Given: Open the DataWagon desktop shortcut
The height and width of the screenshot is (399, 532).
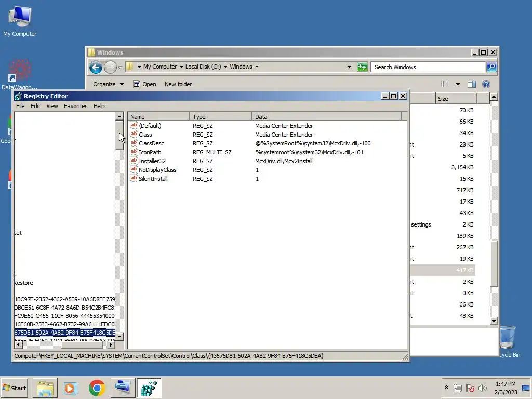Looking at the screenshot, I should (x=19, y=74).
